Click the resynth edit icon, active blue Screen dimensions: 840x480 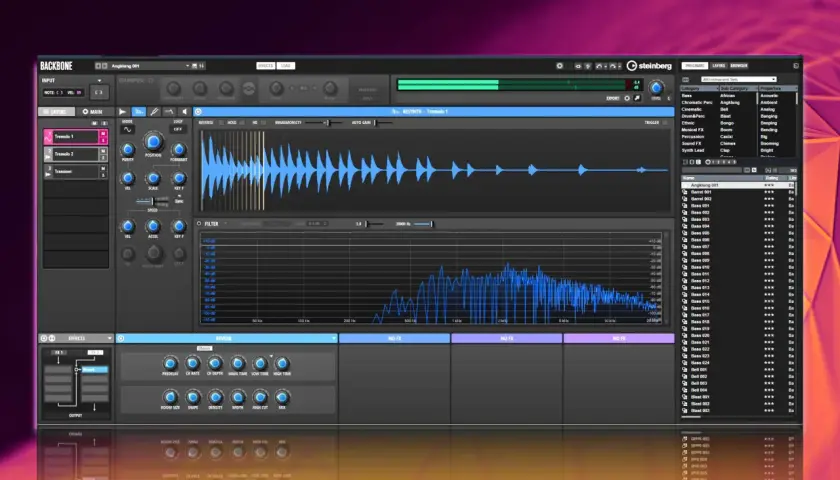(x=139, y=111)
